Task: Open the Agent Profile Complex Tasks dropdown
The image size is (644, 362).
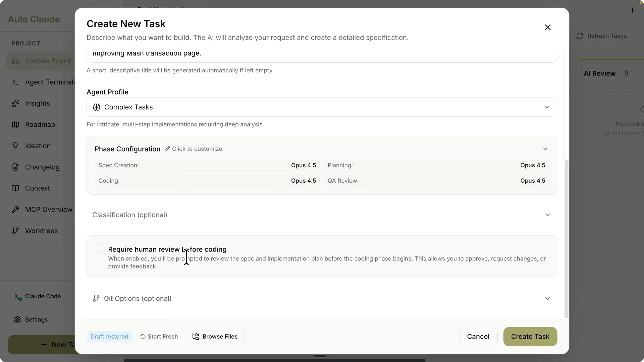Action: coord(322,107)
